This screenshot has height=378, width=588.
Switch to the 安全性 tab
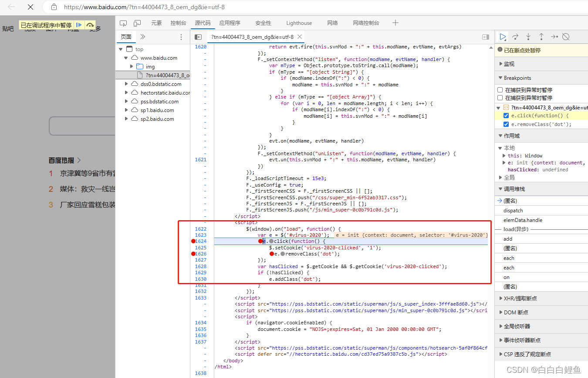click(x=263, y=23)
